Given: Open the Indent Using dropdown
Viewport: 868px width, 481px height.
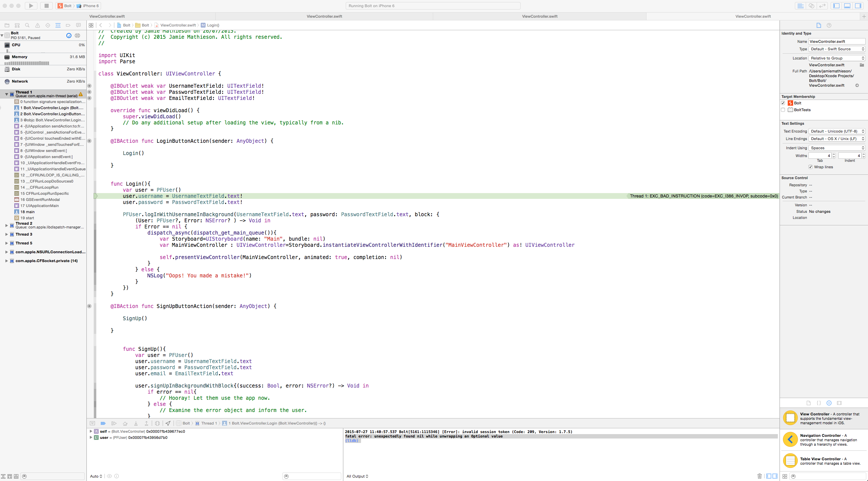Looking at the screenshot, I should [x=837, y=148].
